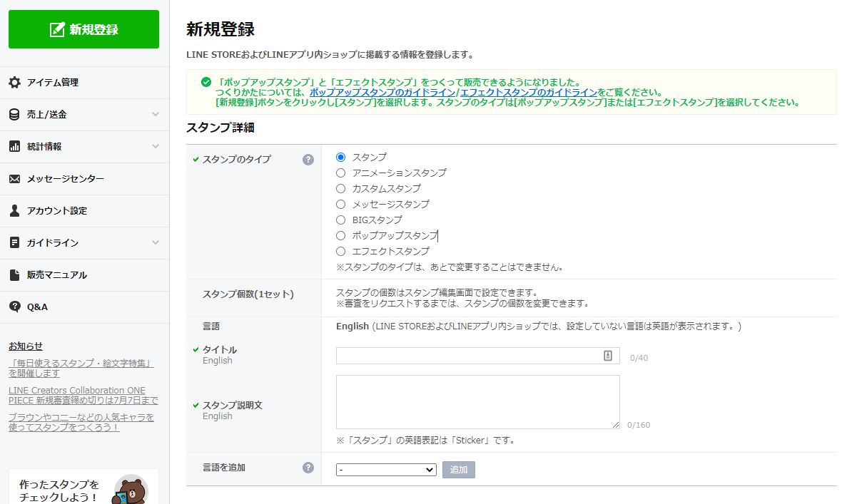
Task: Open 毎日使えるスタンプ・絵文字特集 news link
Action: pyautogui.click(x=81, y=369)
